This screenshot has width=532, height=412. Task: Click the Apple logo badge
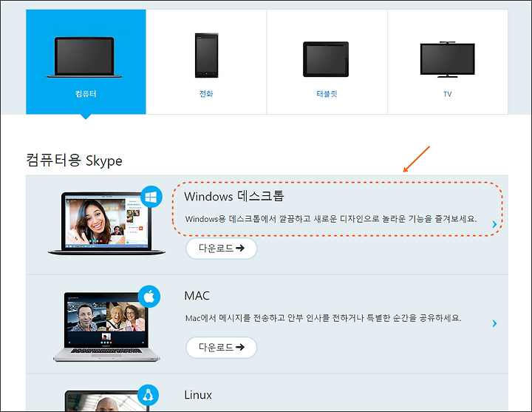149,297
